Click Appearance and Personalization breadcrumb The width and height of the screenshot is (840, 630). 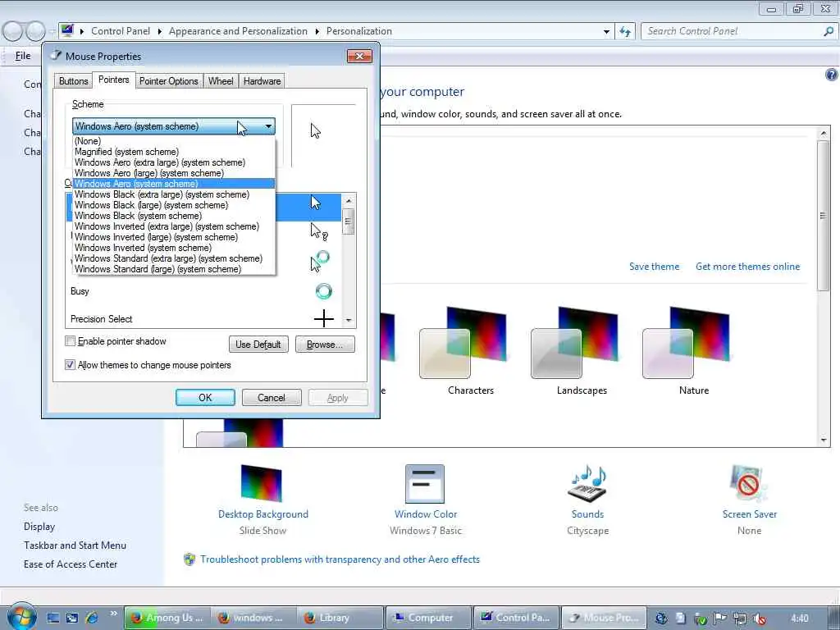click(x=238, y=31)
